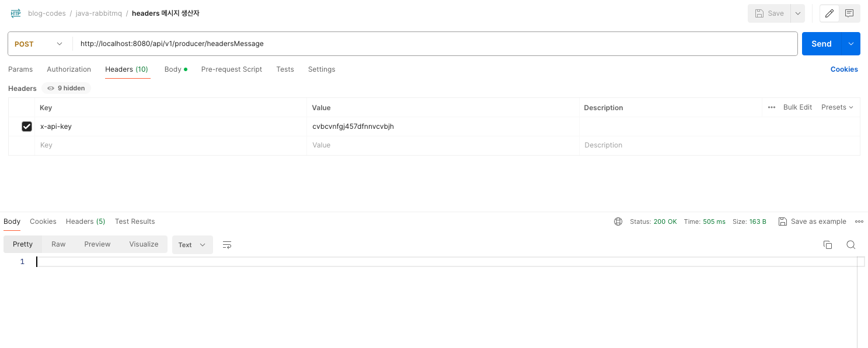This screenshot has width=868, height=348.
Task: Click the Size: 163 B text
Action: (750, 222)
